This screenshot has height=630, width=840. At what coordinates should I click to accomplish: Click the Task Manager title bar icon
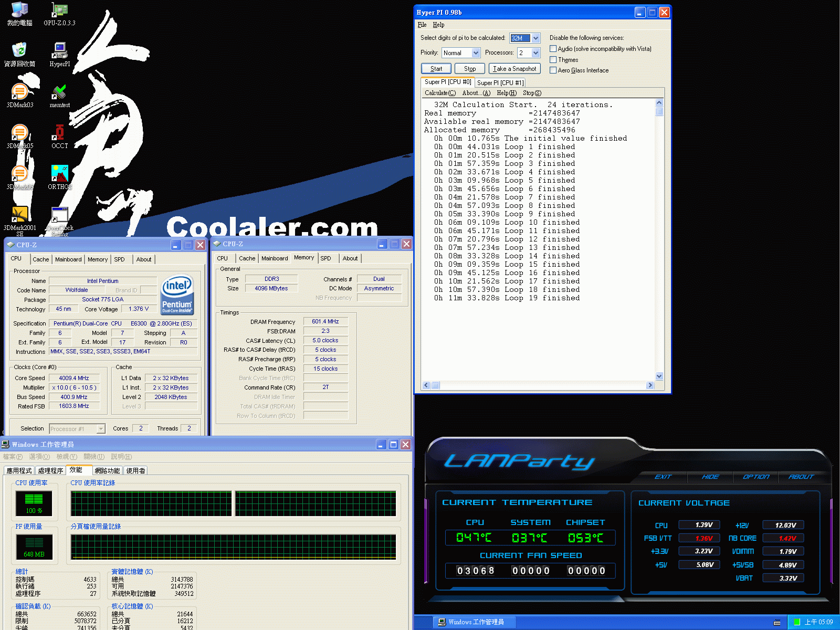coord(5,444)
